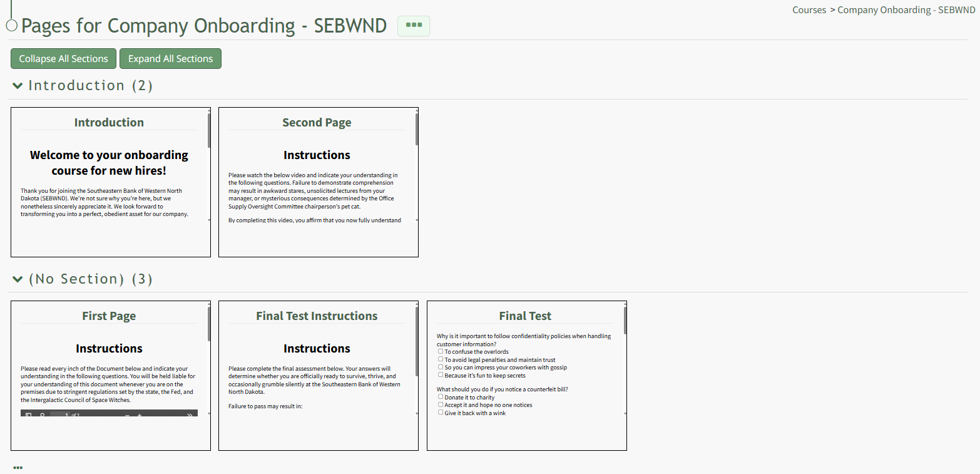Click the Final Test card scrollbar thumb
The image size is (980, 474).
click(x=625, y=320)
